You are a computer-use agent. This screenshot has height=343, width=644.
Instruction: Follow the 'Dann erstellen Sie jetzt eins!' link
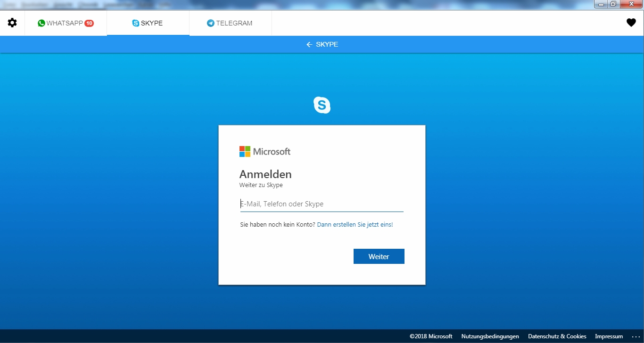coord(355,225)
